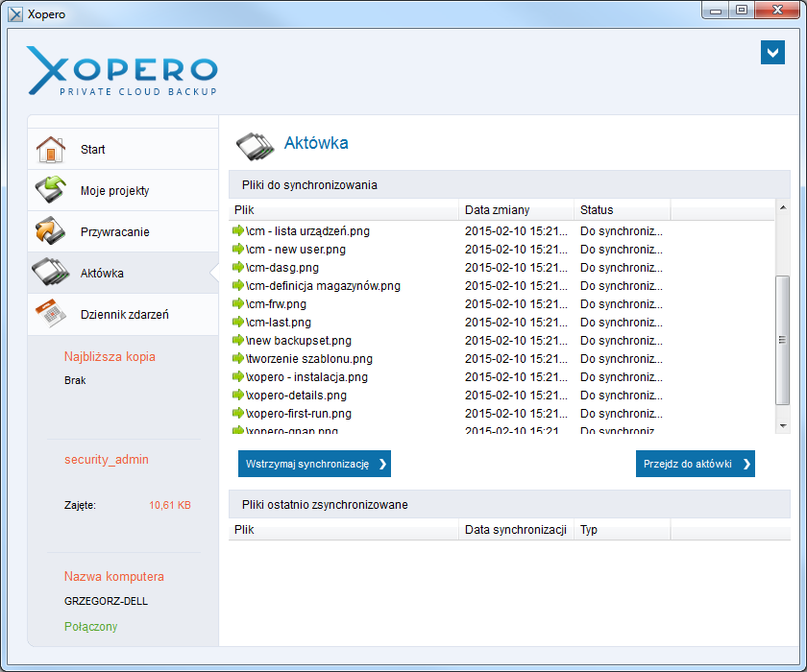The height and width of the screenshot is (672, 807).
Task: Click the Xopero Private Cloud Backup logo
Action: pos(122,71)
